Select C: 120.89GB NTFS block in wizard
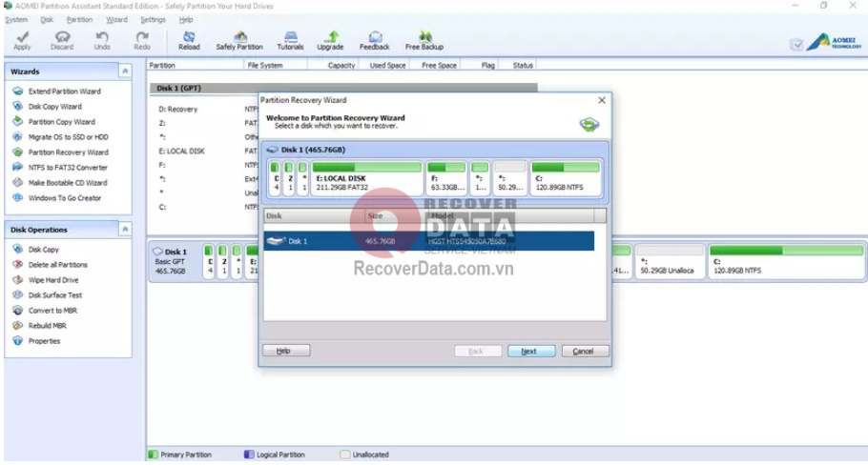This screenshot has width=868, height=465. [566, 177]
